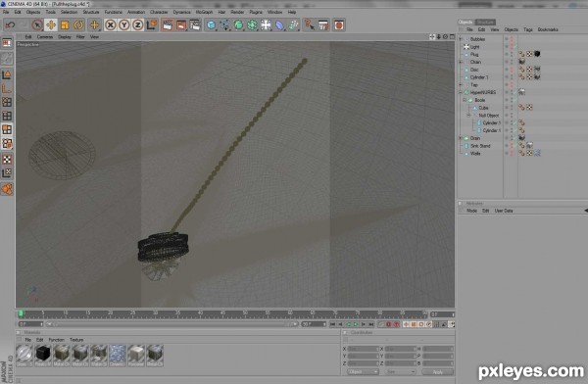Select the Rotate tool icon

tap(78, 25)
